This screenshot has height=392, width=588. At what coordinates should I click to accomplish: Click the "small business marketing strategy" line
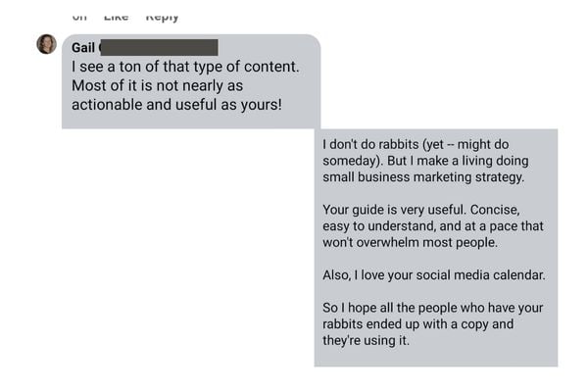click(423, 178)
